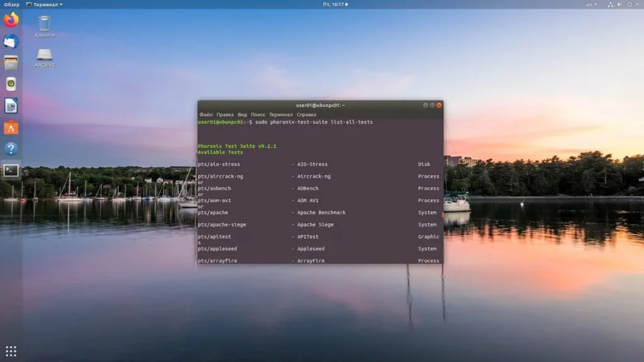Open Rhythmbox music player icon
The image size is (644, 362).
click(11, 84)
